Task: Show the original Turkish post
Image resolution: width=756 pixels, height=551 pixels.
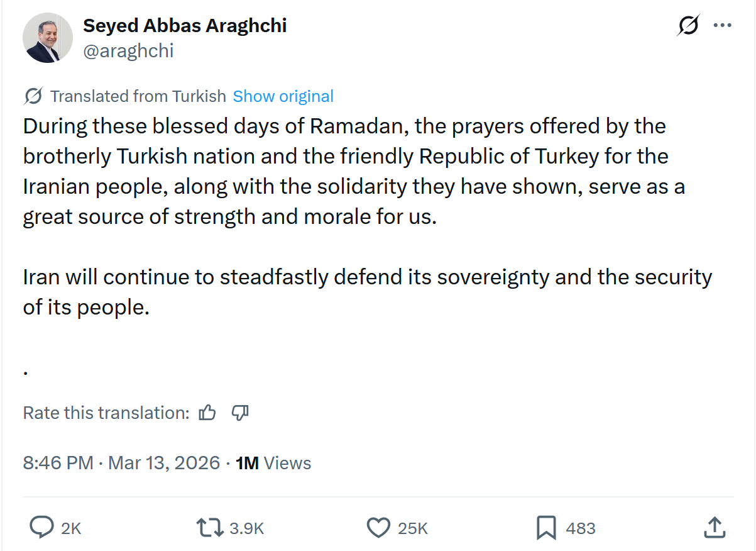Action: click(283, 96)
